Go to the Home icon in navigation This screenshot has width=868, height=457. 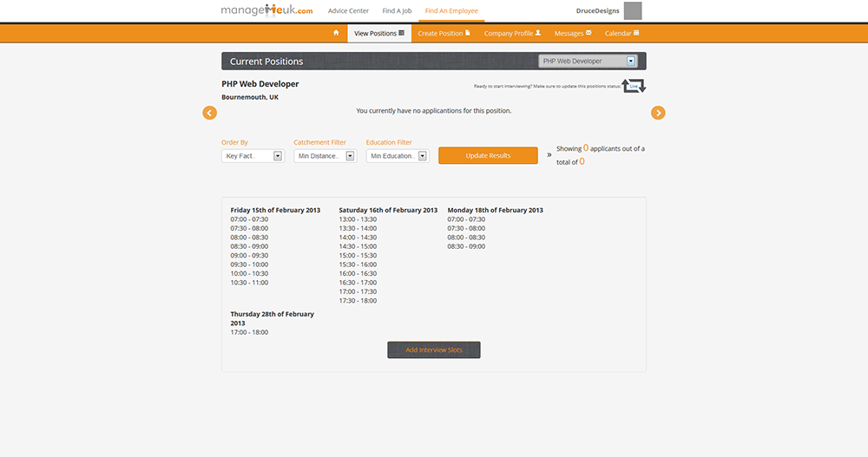click(x=336, y=33)
